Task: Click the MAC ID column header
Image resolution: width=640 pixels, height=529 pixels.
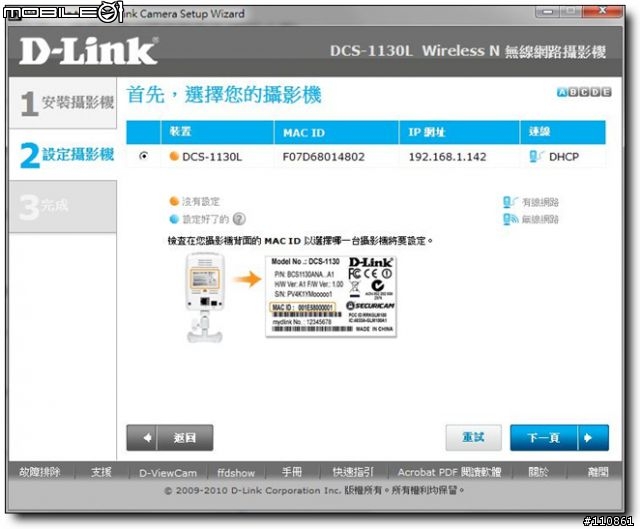Action: (x=336, y=132)
